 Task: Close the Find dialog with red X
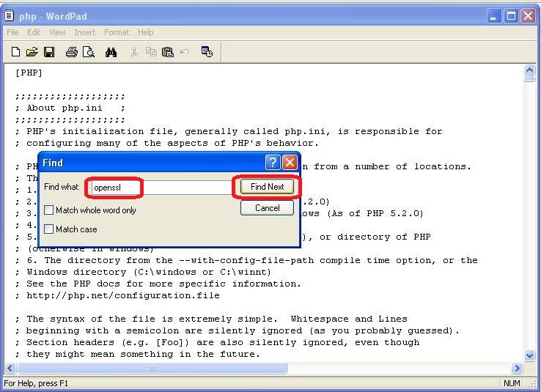290,162
